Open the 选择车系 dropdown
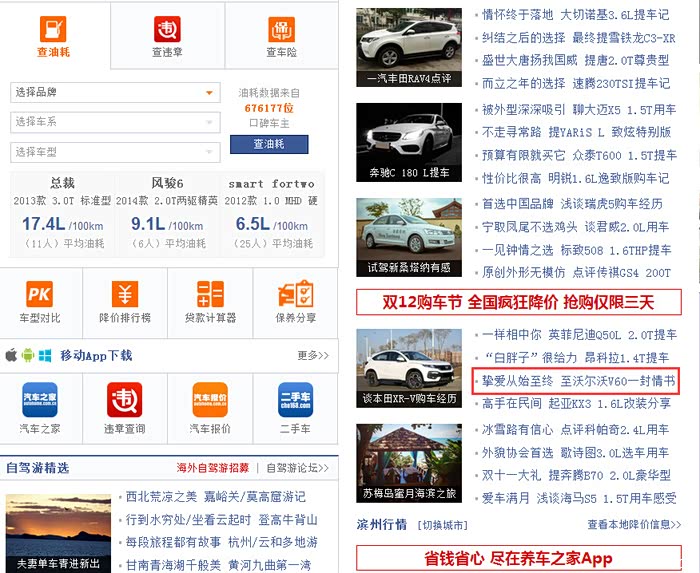 click(x=115, y=122)
